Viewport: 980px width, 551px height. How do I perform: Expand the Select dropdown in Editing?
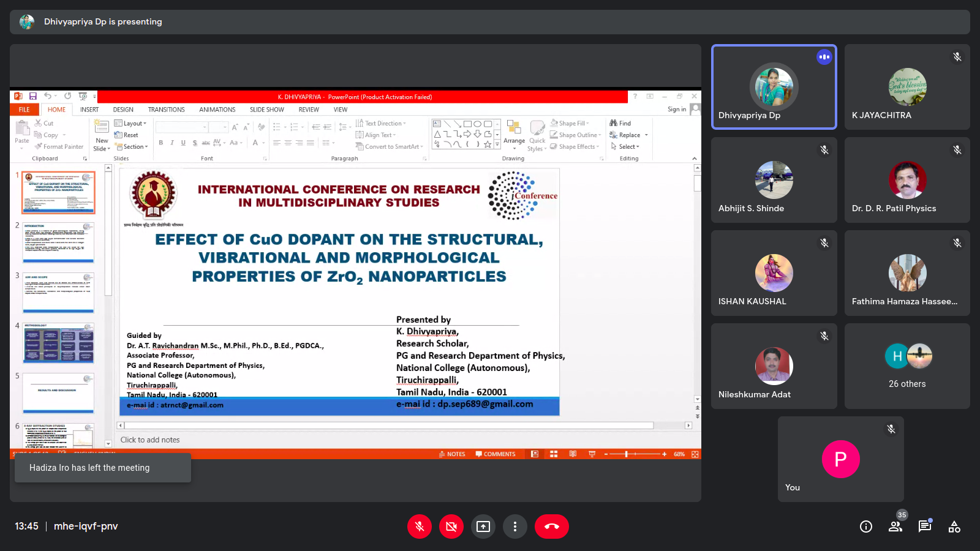tap(625, 146)
